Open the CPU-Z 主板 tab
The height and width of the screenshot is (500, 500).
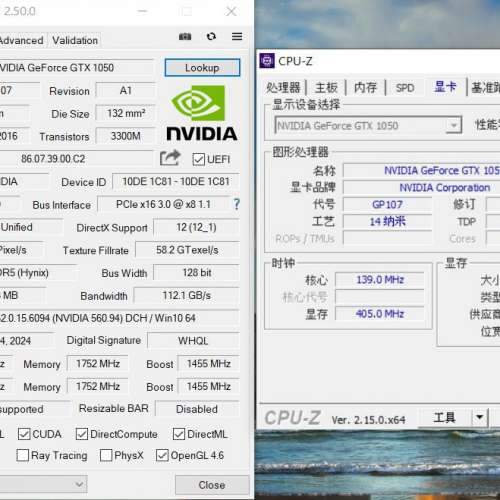point(326,88)
